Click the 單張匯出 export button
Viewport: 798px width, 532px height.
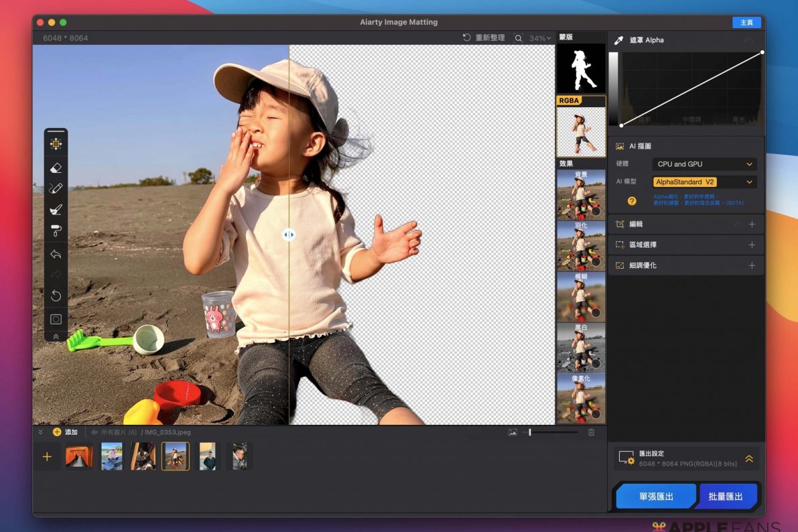pos(655,496)
